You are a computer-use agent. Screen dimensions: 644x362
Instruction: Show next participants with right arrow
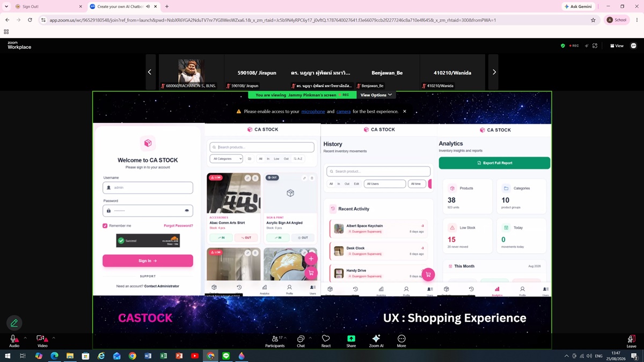click(x=494, y=72)
